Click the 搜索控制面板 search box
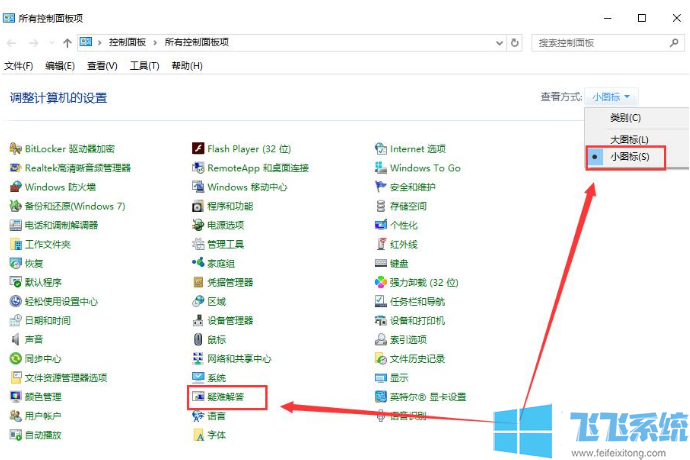The height and width of the screenshot is (460, 690). coord(600,43)
